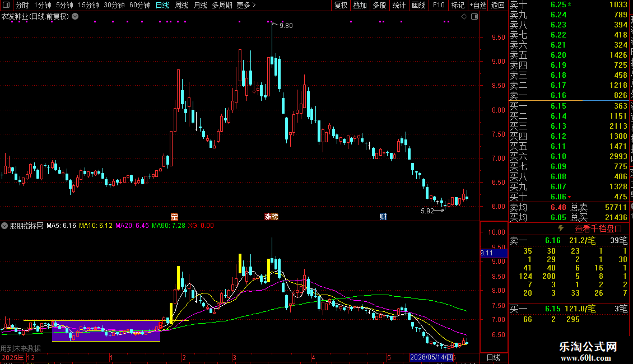Click the 2026/05/14/四 date cursor label

pos(431,357)
